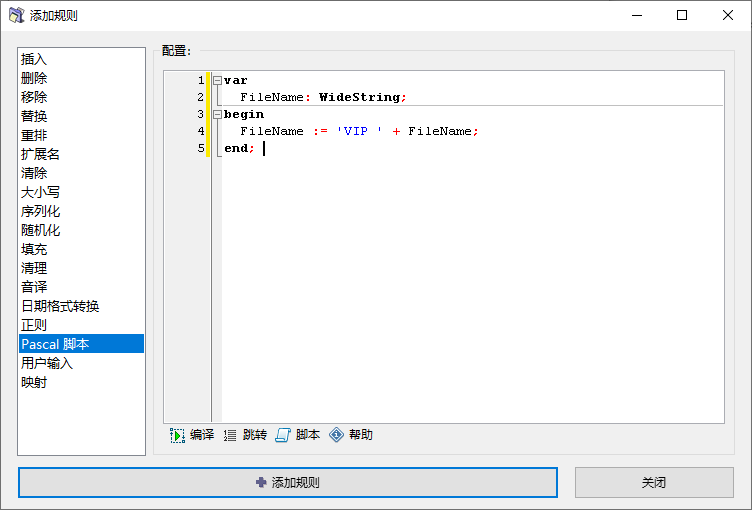Close the 添加规则 window with X
The width and height of the screenshot is (752, 510).
point(728,15)
